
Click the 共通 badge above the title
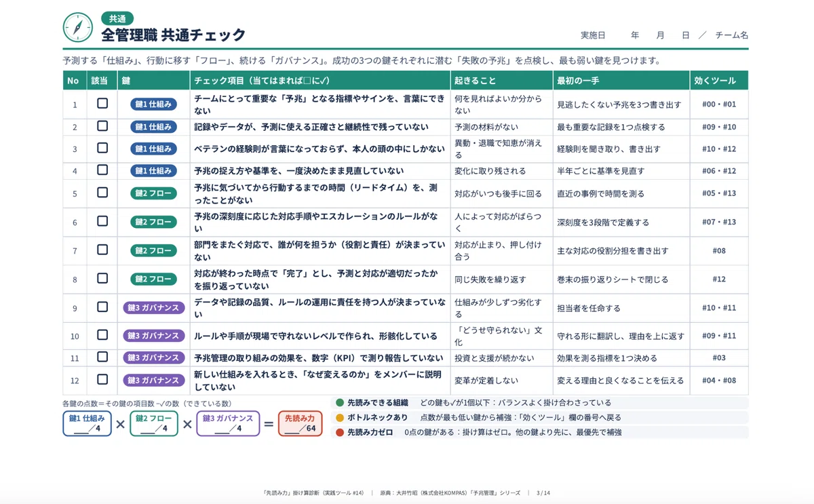[117, 19]
